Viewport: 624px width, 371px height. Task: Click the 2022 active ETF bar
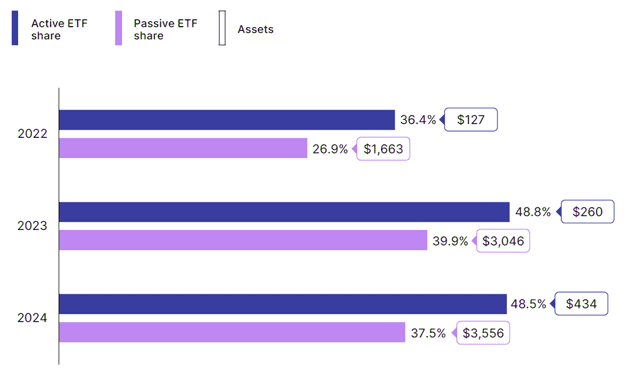[x=227, y=120]
